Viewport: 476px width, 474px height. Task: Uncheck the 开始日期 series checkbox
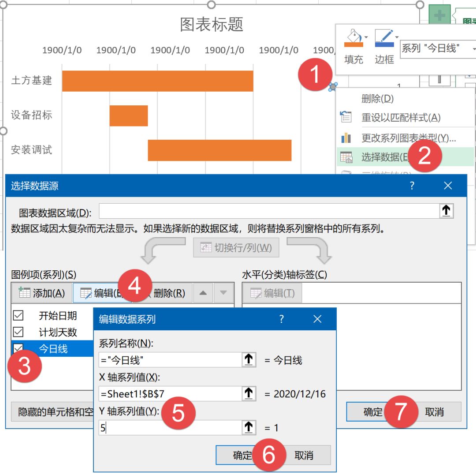point(18,315)
